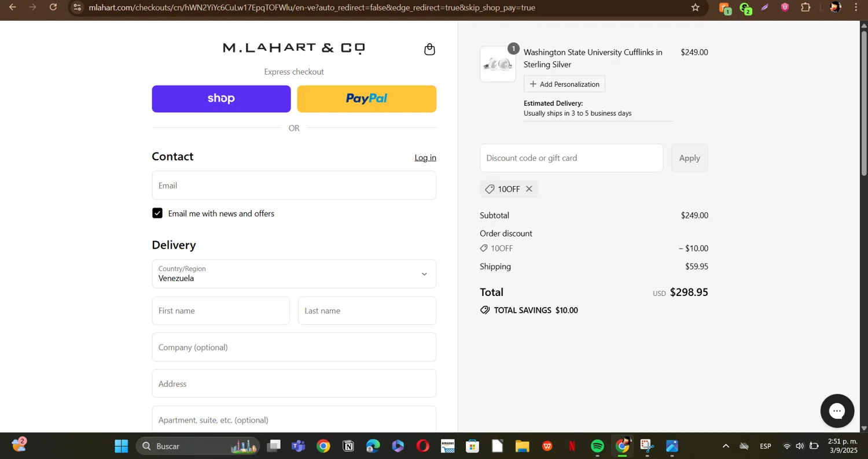Focus the First name field

[x=221, y=311]
